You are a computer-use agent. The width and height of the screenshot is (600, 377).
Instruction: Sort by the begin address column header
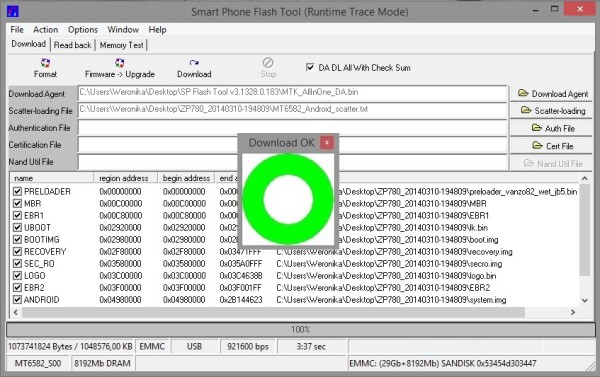(x=186, y=178)
